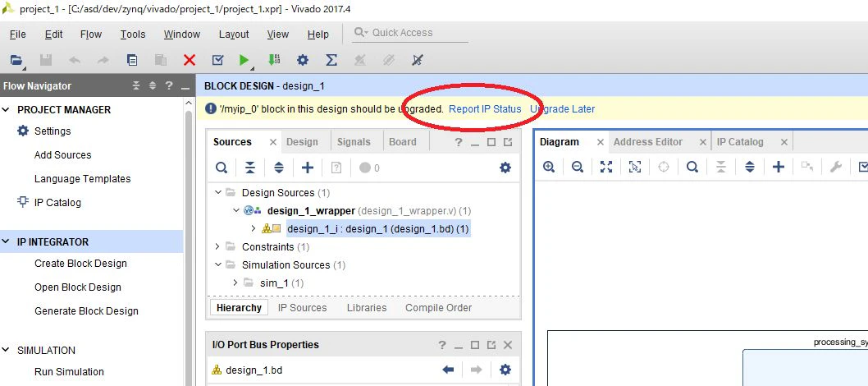Select the IP Sources view tab
This screenshot has height=386, width=868.
click(x=302, y=307)
